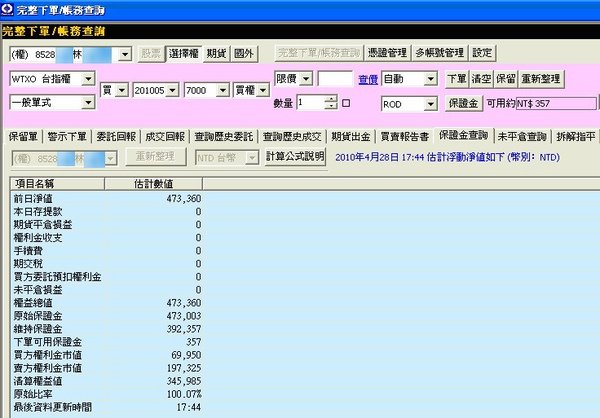Switch to the 買賣報告書 tab
This screenshot has height=418, width=600.
pyautogui.click(x=405, y=137)
